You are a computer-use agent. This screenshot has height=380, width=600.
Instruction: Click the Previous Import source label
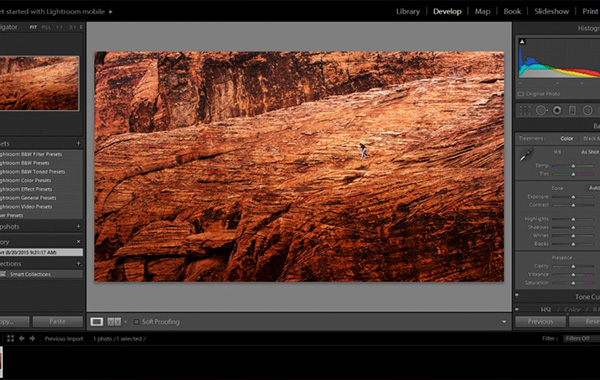[x=64, y=339]
